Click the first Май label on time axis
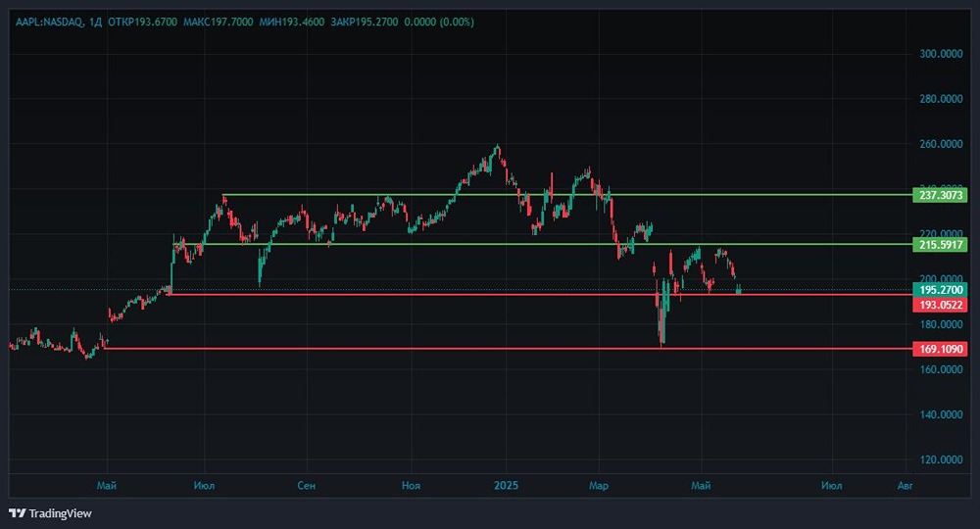Image resolution: width=980 pixels, height=529 pixels. [107, 485]
